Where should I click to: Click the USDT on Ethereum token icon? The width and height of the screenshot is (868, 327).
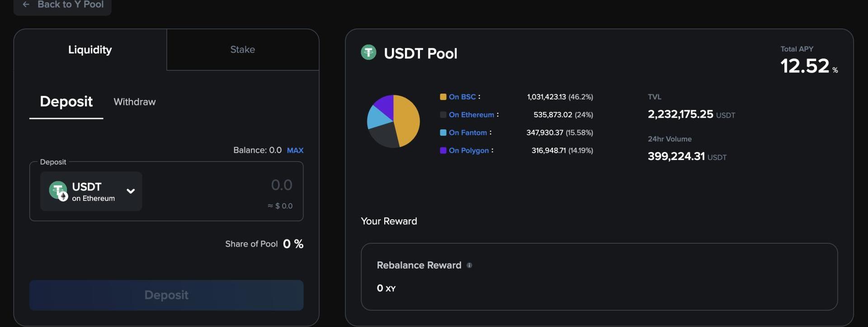(x=58, y=191)
